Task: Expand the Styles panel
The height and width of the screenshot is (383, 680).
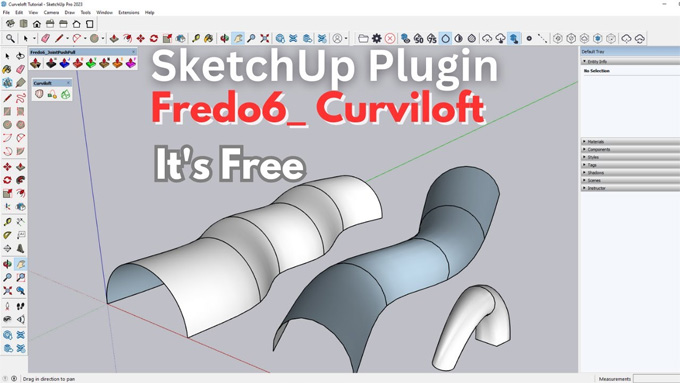Action: coord(630,157)
